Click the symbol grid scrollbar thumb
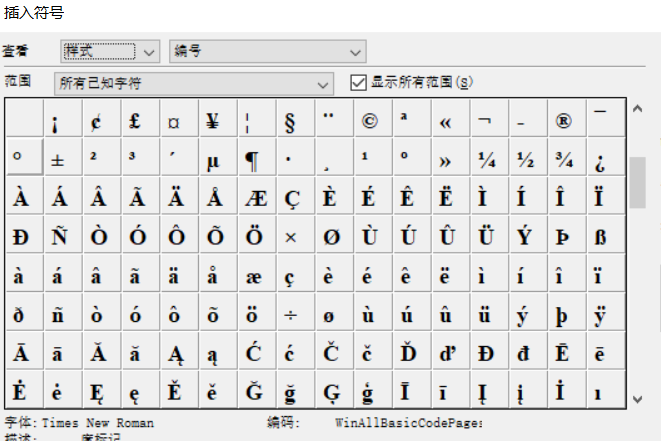 pos(638,182)
